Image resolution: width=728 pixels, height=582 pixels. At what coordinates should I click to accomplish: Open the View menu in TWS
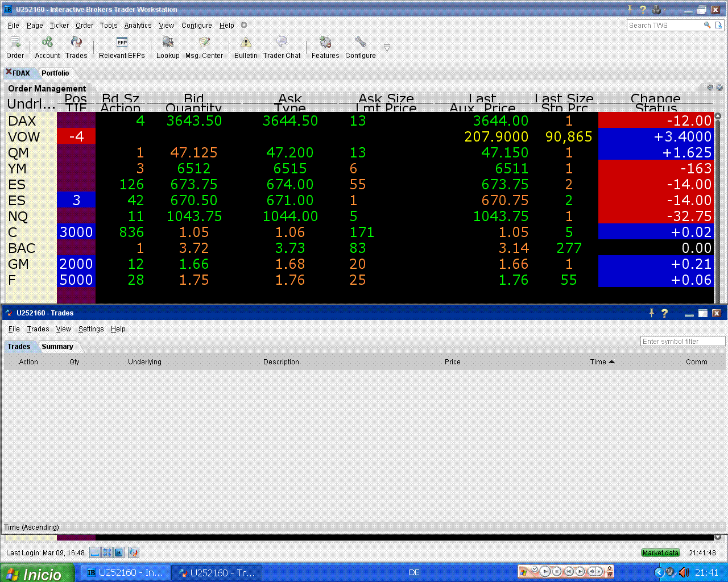pos(166,26)
